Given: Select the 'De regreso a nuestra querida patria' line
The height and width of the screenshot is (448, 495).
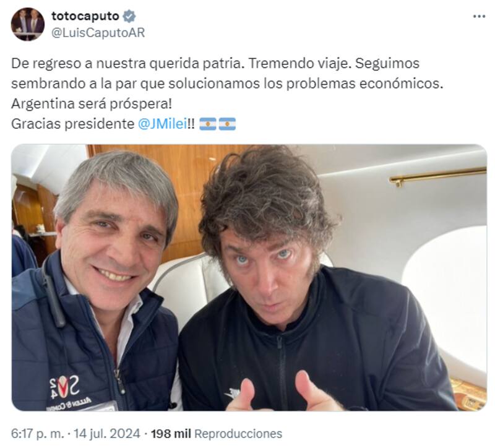Looking at the screenshot, I should click(x=128, y=64).
